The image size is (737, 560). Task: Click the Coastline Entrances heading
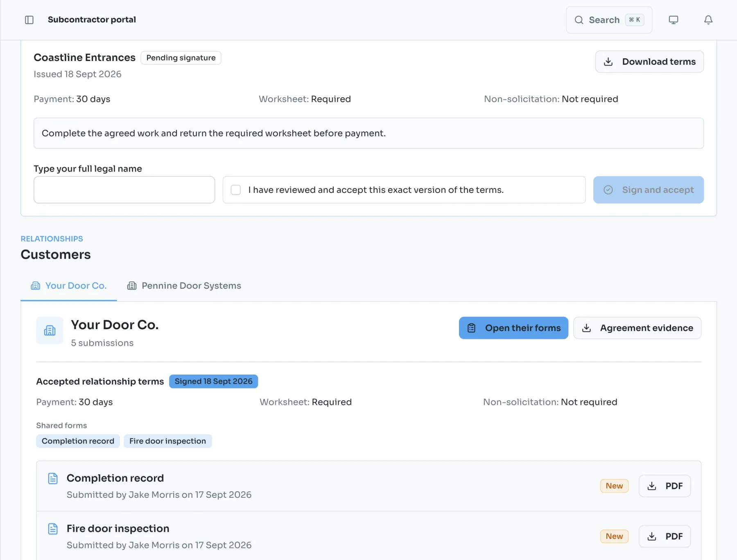click(x=84, y=57)
